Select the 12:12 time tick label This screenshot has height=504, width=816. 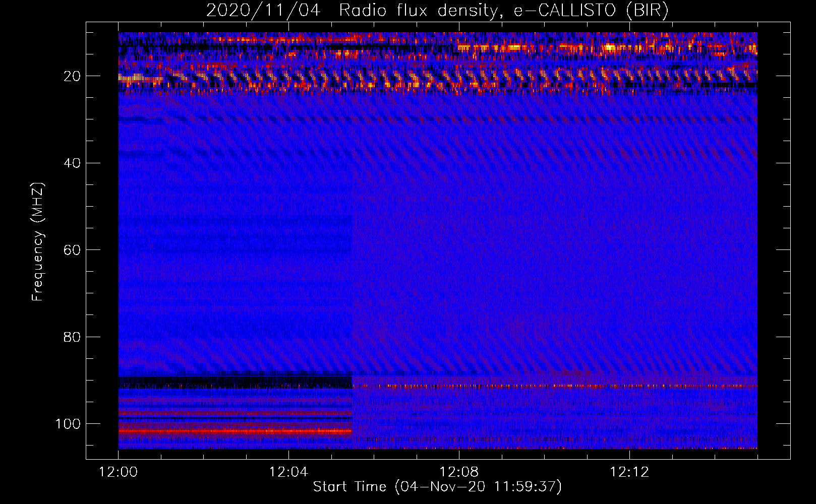pyautogui.click(x=629, y=472)
